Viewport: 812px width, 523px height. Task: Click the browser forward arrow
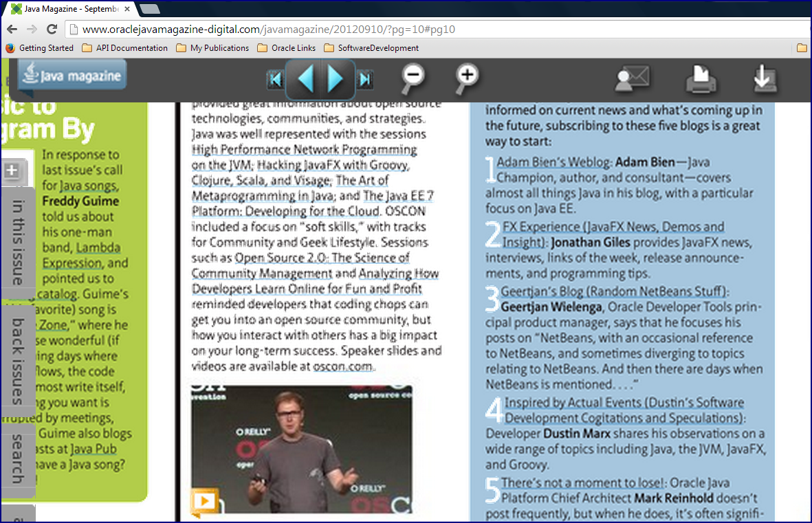coord(32,30)
